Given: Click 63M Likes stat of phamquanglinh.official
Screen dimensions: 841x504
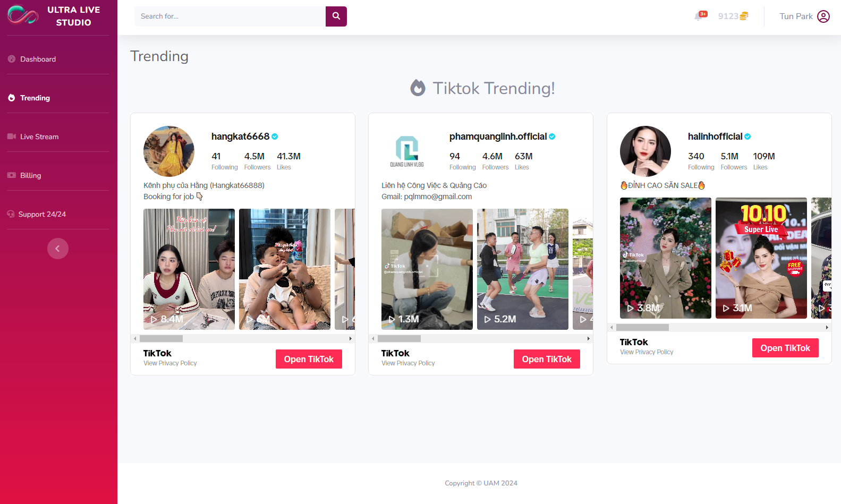Looking at the screenshot, I should click(523, 161).
